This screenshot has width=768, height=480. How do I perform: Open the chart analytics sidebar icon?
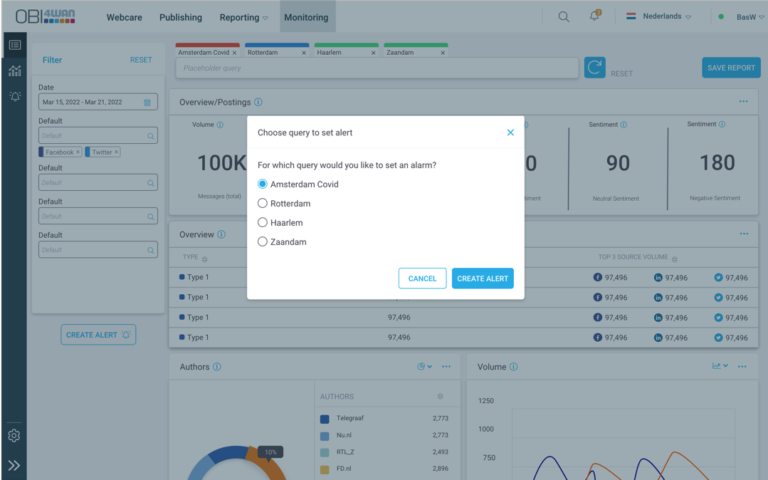pos(15,71)
